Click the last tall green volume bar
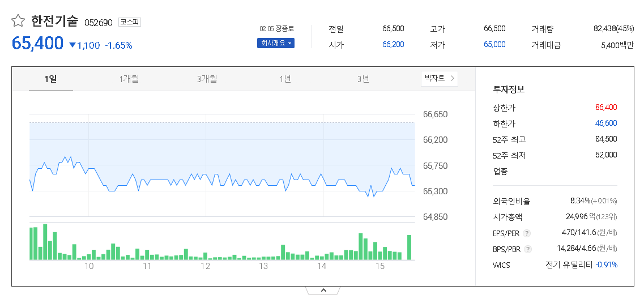Screen dimensions: 644x303 409,247
